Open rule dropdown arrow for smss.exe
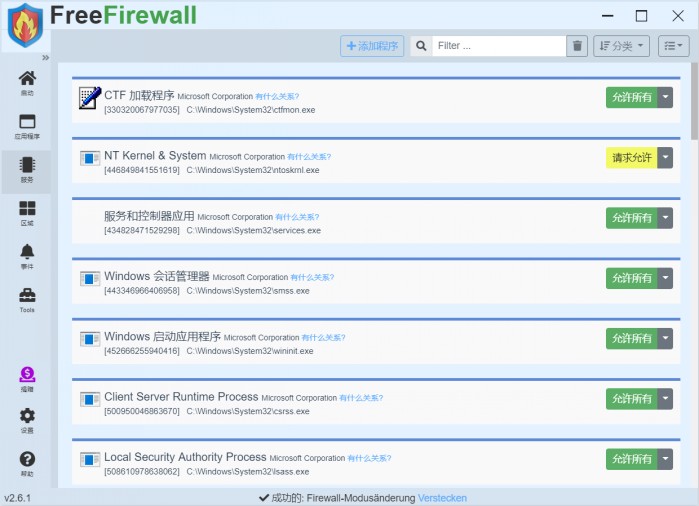Viewport: 699px width, 506px height. coord(665,278)
